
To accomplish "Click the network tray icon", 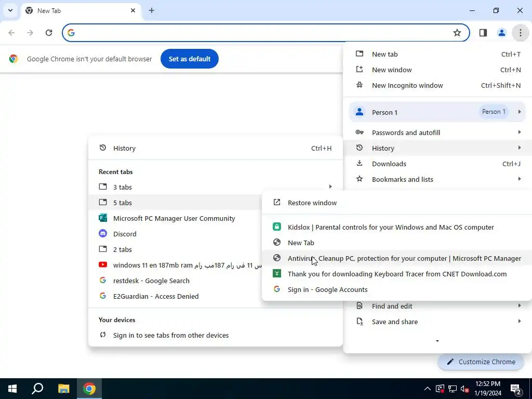I will coord(453,389).
